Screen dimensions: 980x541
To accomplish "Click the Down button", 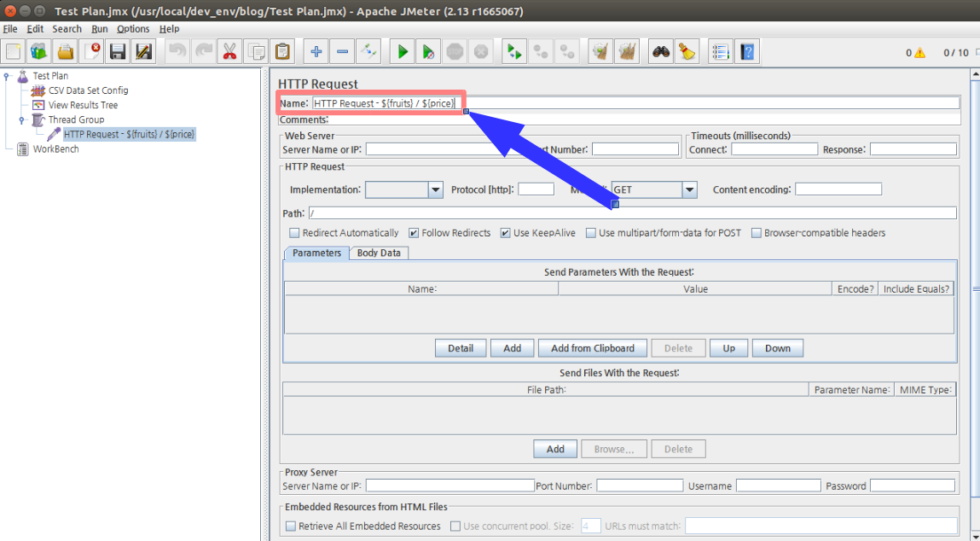I will (778, 348).
